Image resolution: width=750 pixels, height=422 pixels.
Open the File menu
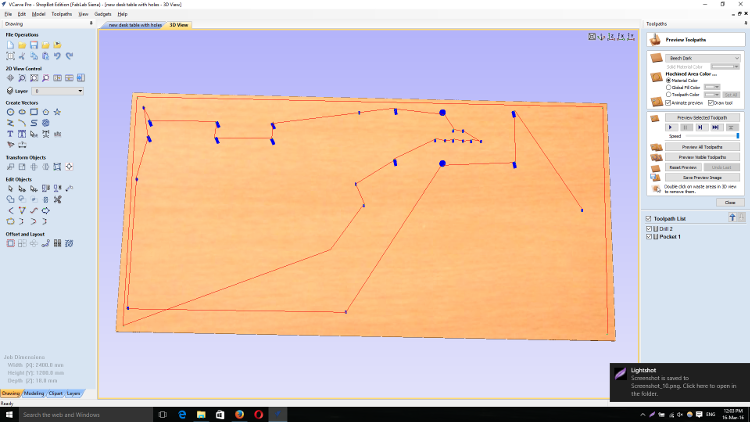tap(8, 14)
